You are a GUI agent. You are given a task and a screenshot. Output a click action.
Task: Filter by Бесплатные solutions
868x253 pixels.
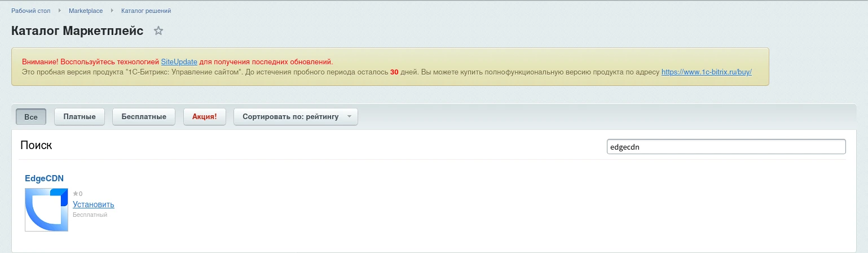point(144,117)
